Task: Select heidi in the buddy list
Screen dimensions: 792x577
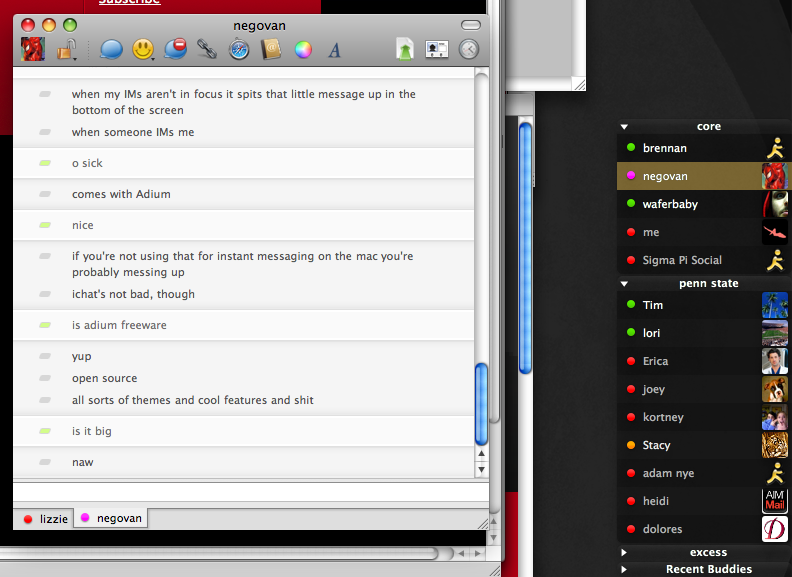Action: coord(702,501)
